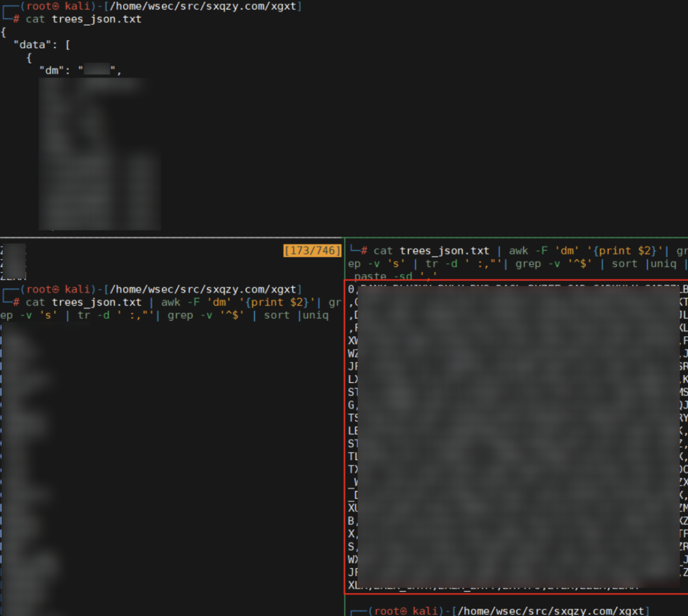Image resolution: width=688 pixels, height=616 pixels.
Task: Click the red # prompt symbol in right pane
Action: (x=364, y=251)
